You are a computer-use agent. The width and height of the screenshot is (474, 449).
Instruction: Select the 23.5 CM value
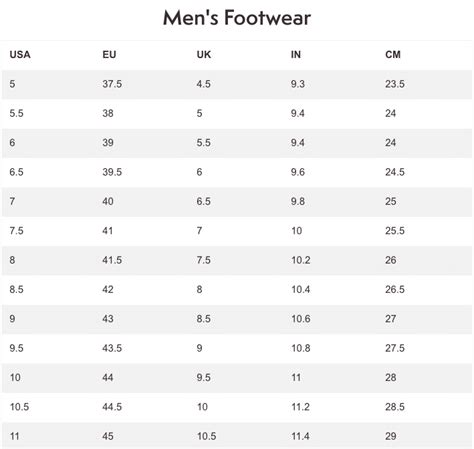click(x=395, y=84)
